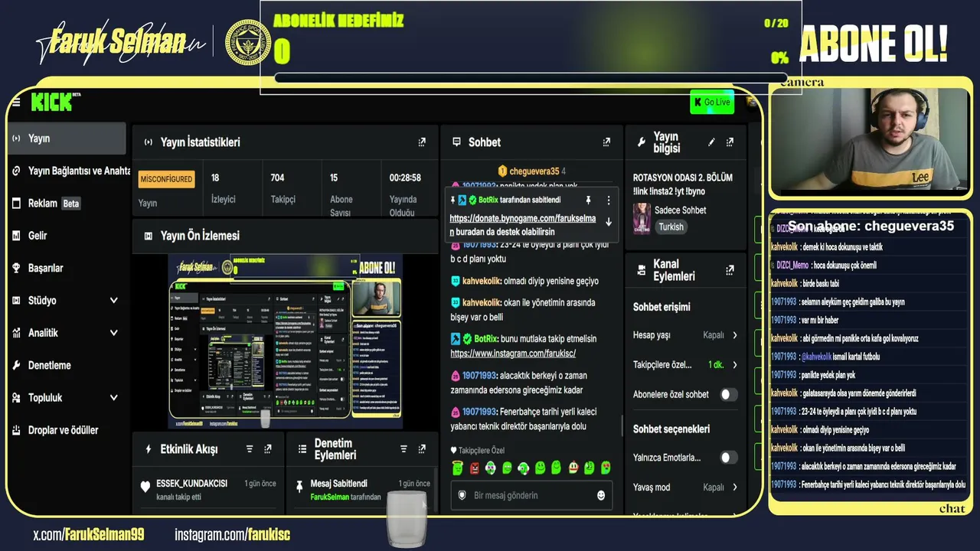Open Yavaş mod setting chevron
The width and height of the screenshot is (980, 551).
click(x=735, y=487)
